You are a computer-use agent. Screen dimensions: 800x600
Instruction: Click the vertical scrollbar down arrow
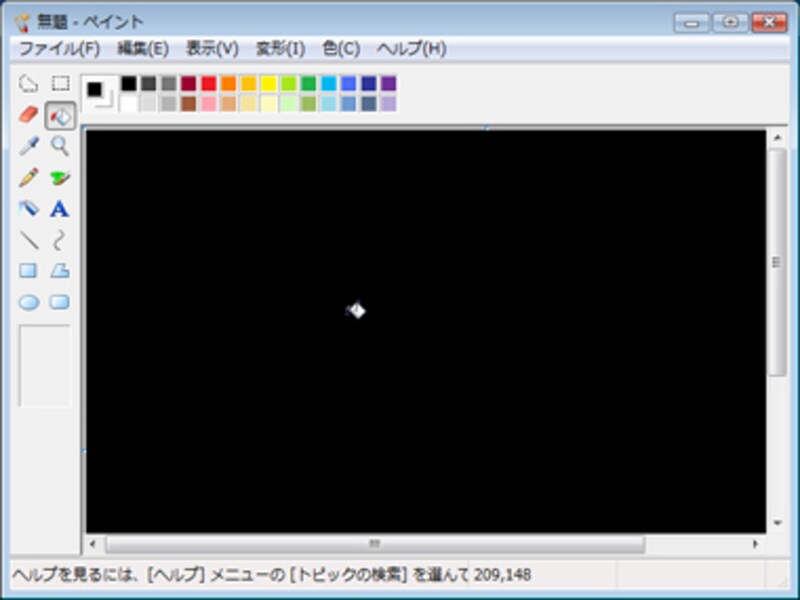pyautogui.click(x=777, y=523)
